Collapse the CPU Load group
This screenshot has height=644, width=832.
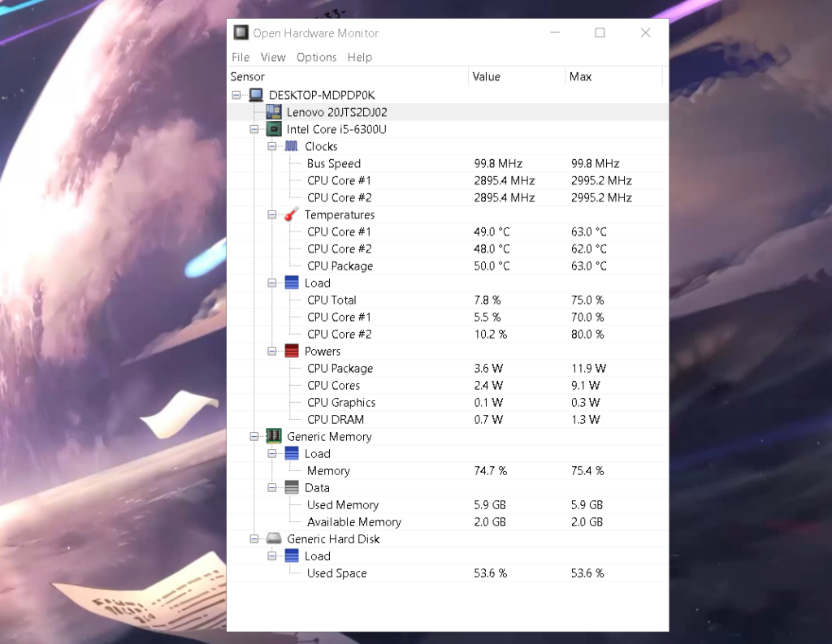(271, 283)
